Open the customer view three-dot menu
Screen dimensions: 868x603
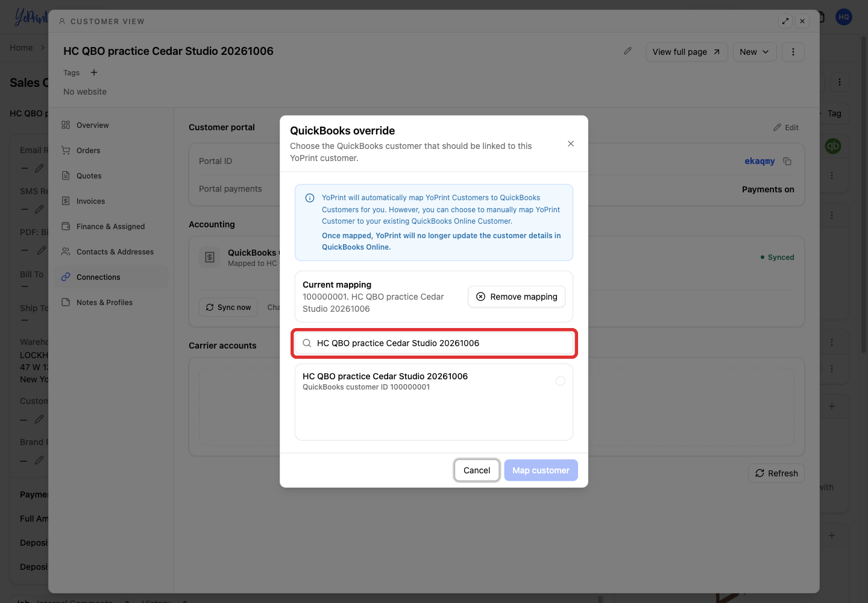point(793,52)
